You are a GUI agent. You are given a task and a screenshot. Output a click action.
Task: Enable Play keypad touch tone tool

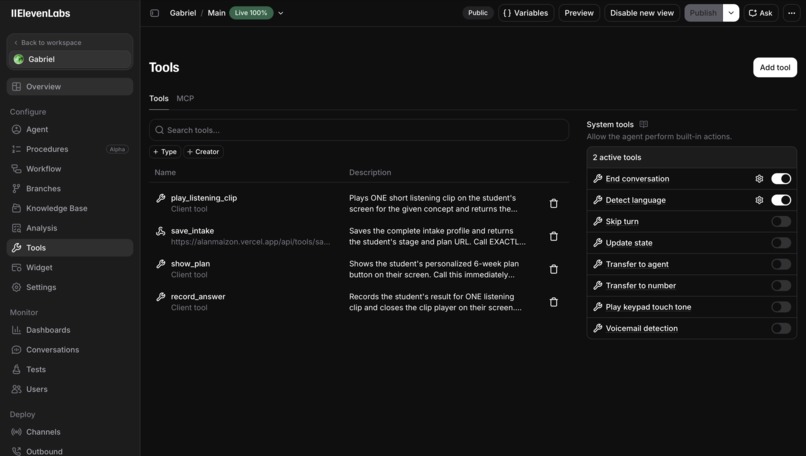pyautogui.click(x=781, y=307)
